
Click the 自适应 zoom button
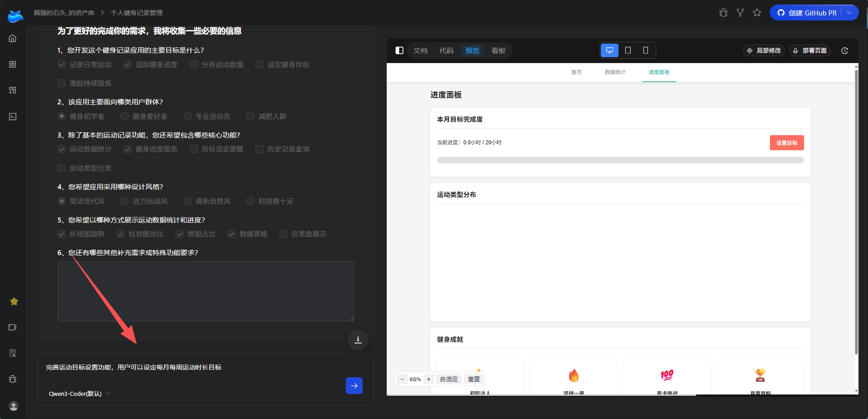pos(449,379)
